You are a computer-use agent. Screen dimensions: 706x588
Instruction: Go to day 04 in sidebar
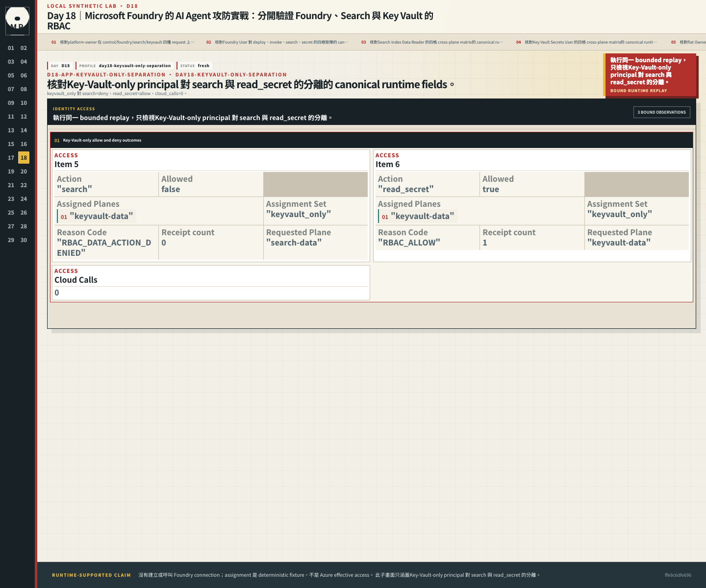(x=24, y=62)
